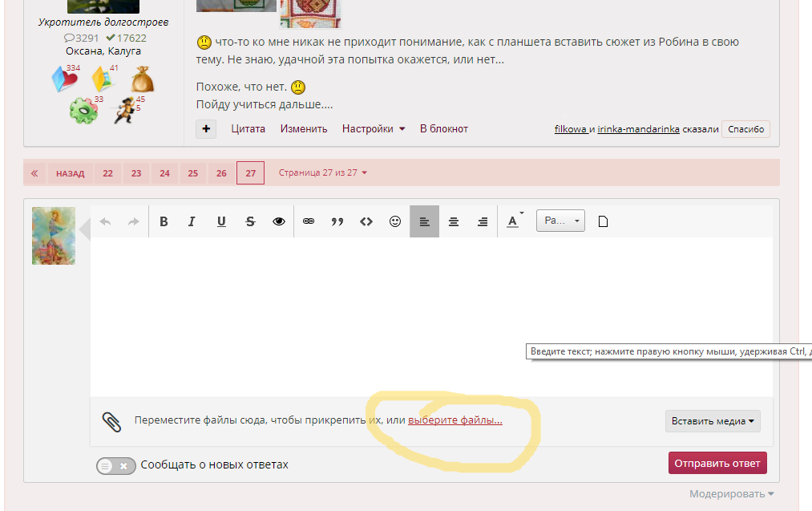This screenshot has width=812, height=511.
Task: Insert a code block
Action: point(366,221)
